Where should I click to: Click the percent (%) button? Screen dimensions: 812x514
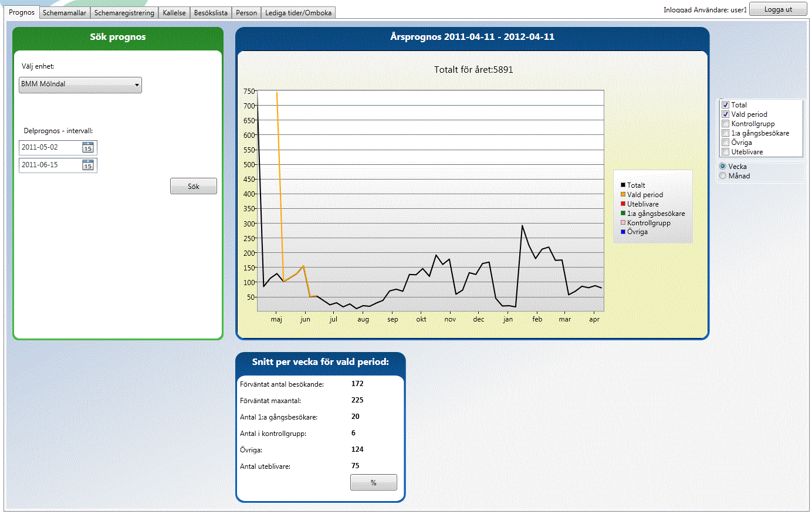(x=374, y=483)
